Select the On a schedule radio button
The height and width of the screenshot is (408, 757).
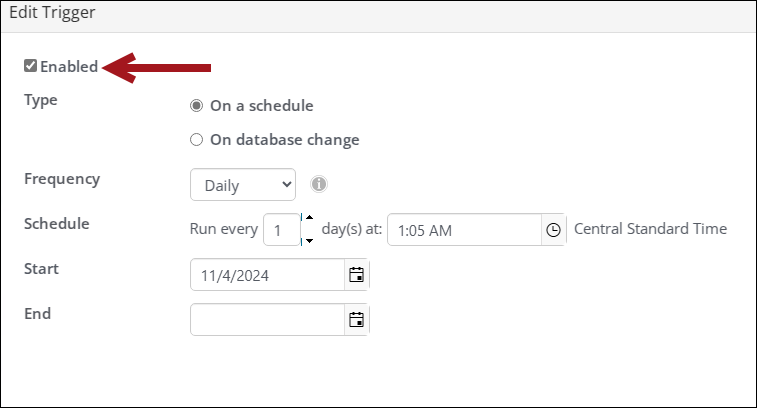pyautogui.click(x=196, y=106)
